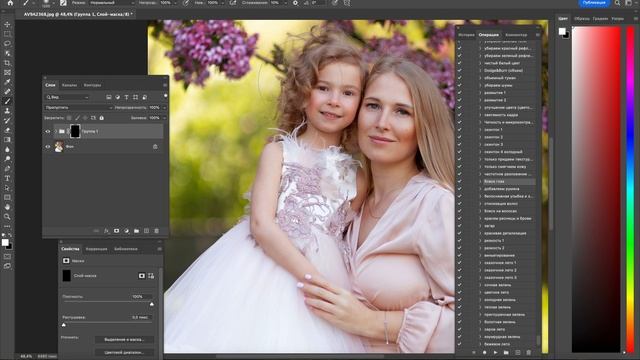Delete action with Operations panel trash icon
640x360 pixels.
point(529,352)
